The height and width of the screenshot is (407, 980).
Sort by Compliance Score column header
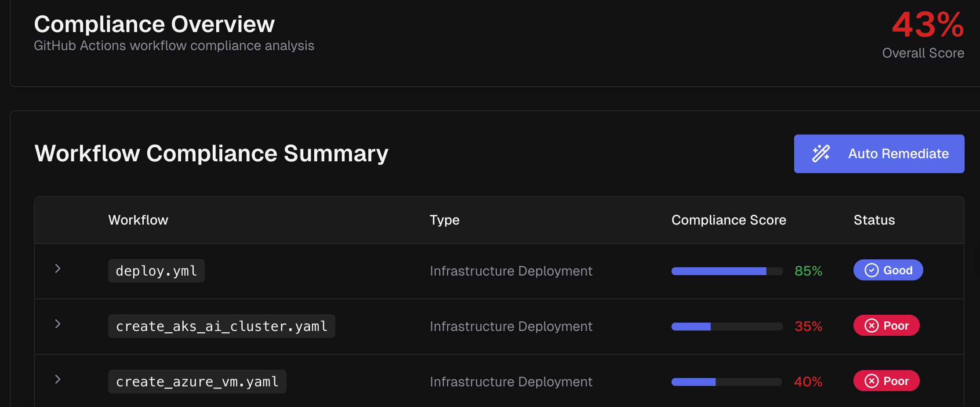(729, 220)
